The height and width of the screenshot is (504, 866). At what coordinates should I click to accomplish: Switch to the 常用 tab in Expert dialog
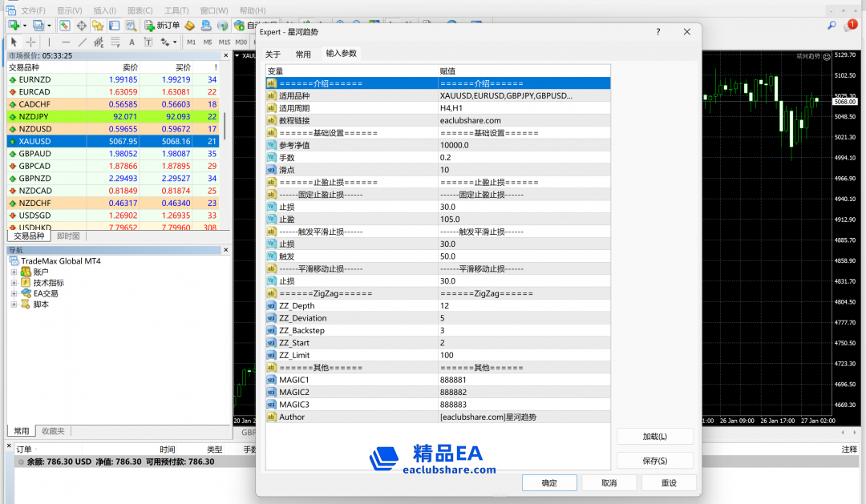[x=303, y=54]
